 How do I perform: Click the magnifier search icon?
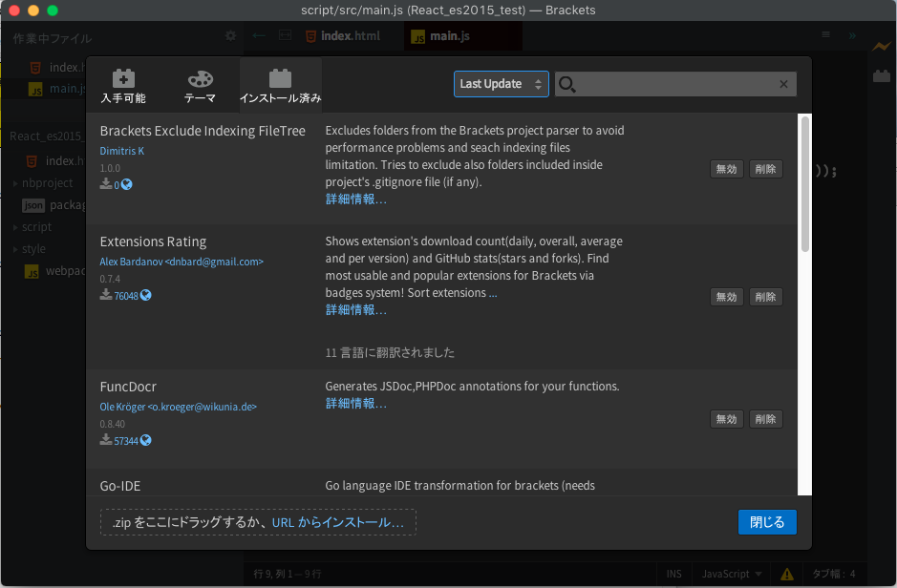pyautogui.click(x=566, y=85)
